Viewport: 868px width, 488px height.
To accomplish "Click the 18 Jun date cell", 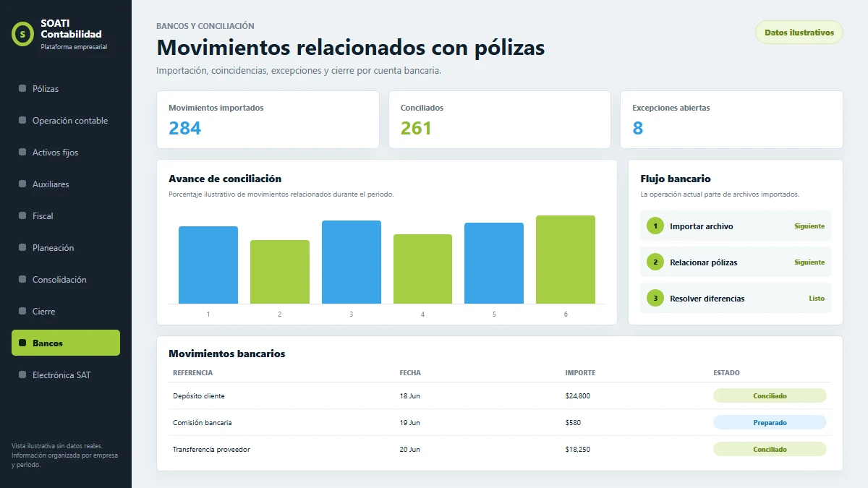I will 409,396.
